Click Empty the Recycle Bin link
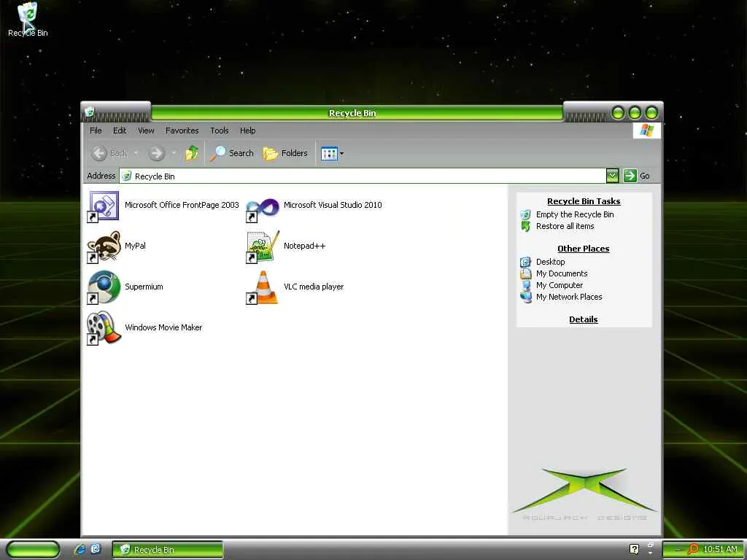Image resolution: width=747 pixels, height=560 pixels. pyautogui.click(x=575, y=214)
